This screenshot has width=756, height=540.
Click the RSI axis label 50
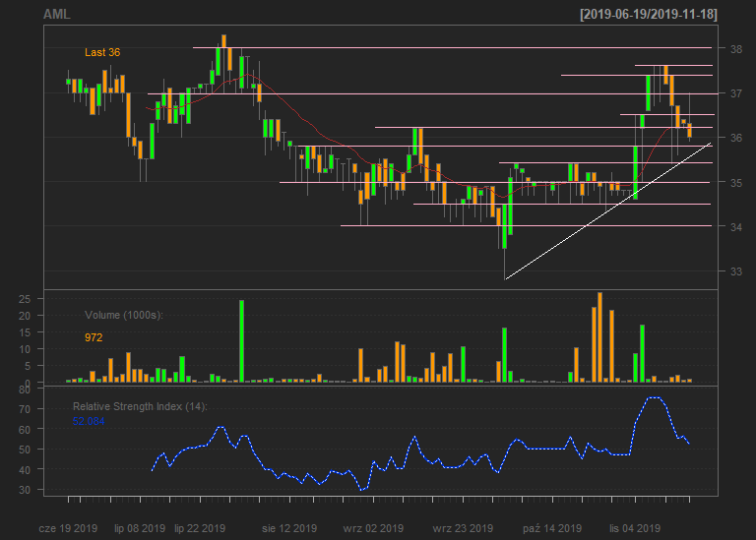(25, 450)
